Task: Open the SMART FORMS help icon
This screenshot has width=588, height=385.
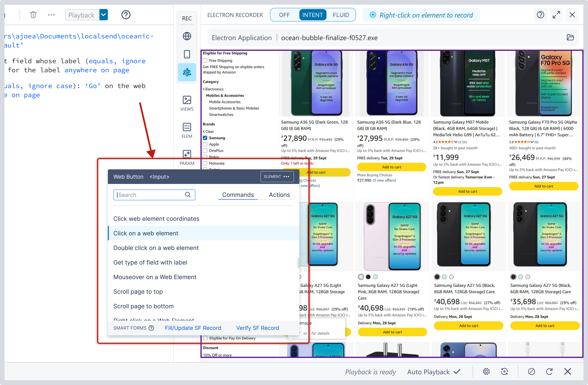Action: pyautogui.click(x=151, y=328)
